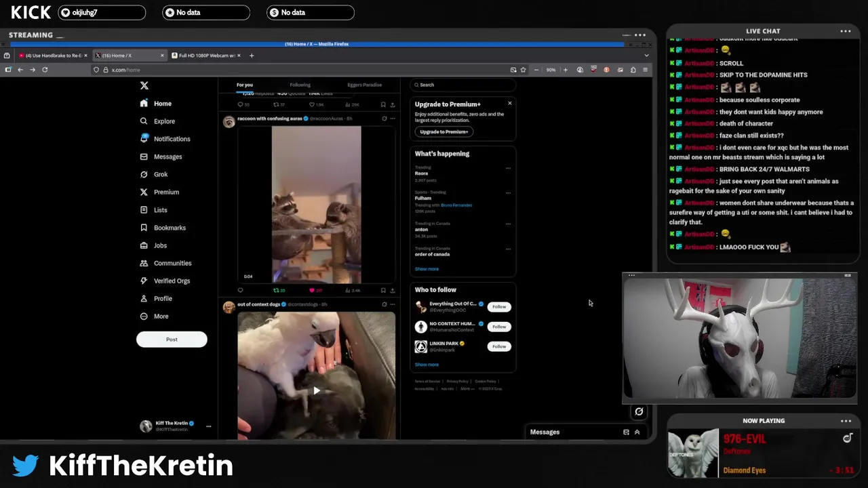Zoom in with the plus button

566,70
